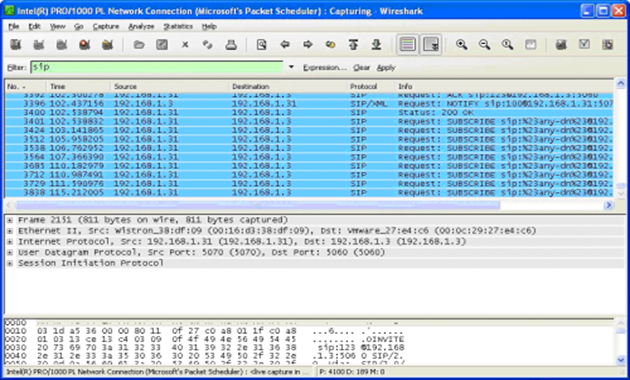Expand the User Datagram Protocol node
The image size is (630, 380).
[x=10, y=253]
